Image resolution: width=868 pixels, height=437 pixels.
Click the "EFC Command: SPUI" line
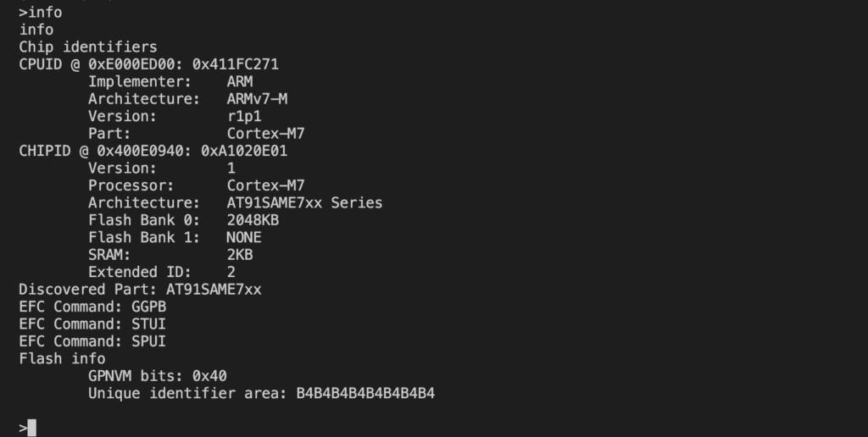click(x=92, y=341)
